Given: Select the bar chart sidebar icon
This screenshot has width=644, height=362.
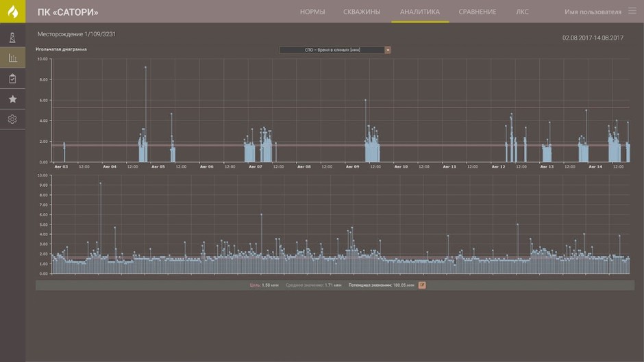Looking at the screenshot, I should pos(13,58).
